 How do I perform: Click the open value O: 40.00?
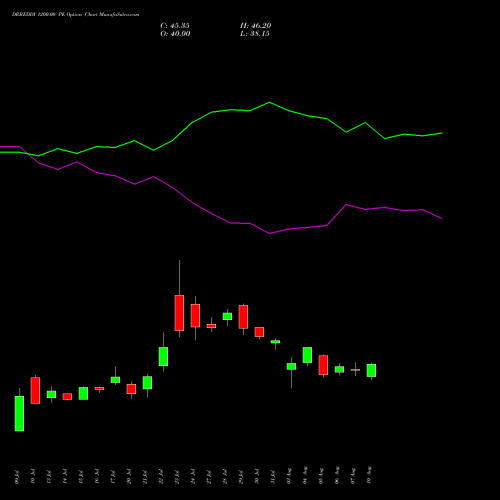(x=175, y=34)
